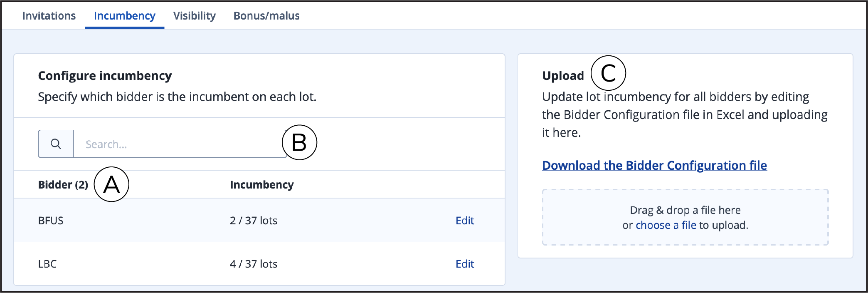Screen dimensions: 868x293
Task: Select the LBC bidder row
Action: pos(259,263)
